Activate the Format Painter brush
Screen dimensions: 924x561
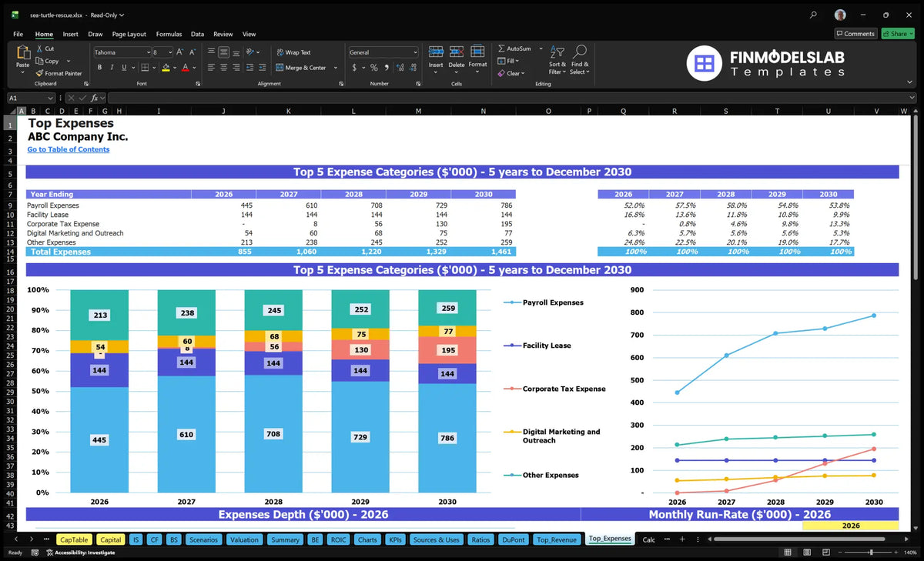tap(39, 73)
